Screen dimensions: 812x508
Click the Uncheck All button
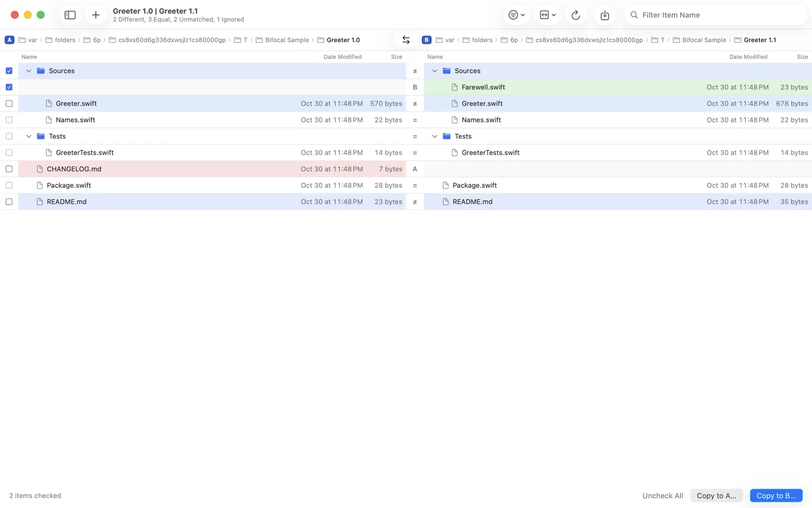tap(662, 496)
